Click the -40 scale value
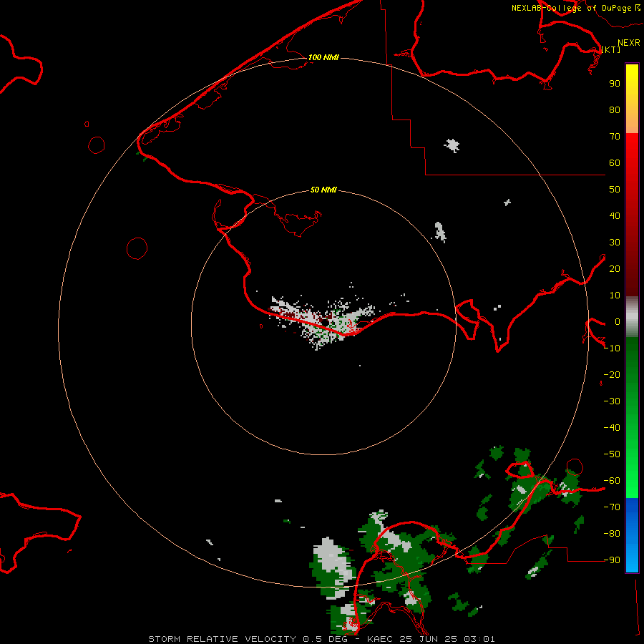 point(612,428)
